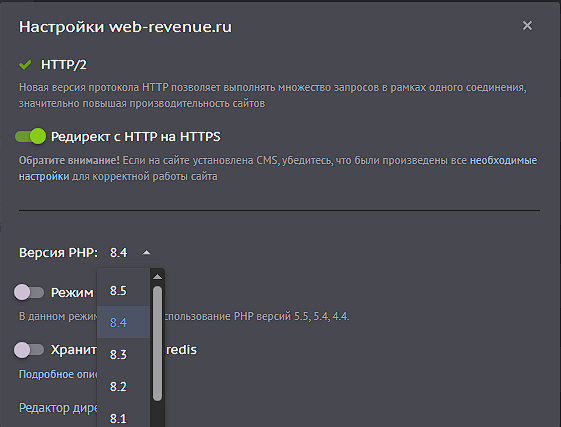Open the 'Подробное описание' link
This screenshot has width=561, height=427.
click(x=58, y=374)
